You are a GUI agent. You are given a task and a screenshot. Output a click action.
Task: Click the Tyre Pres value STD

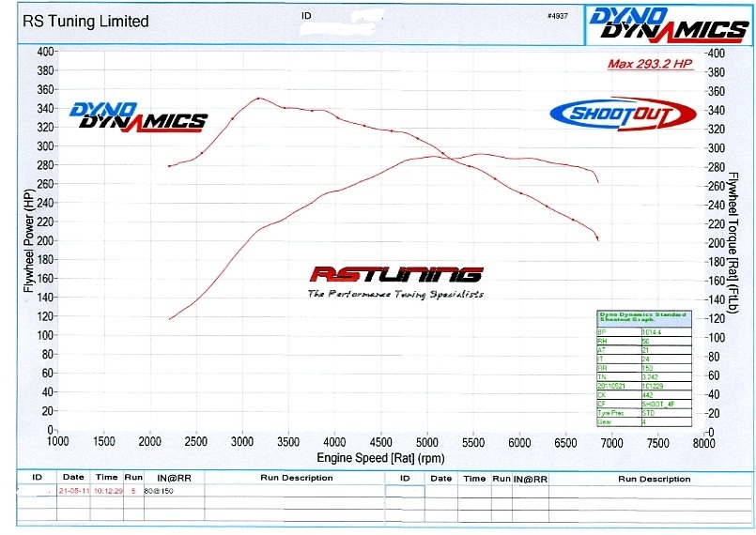pyautogui.click(x=649, y=413)
